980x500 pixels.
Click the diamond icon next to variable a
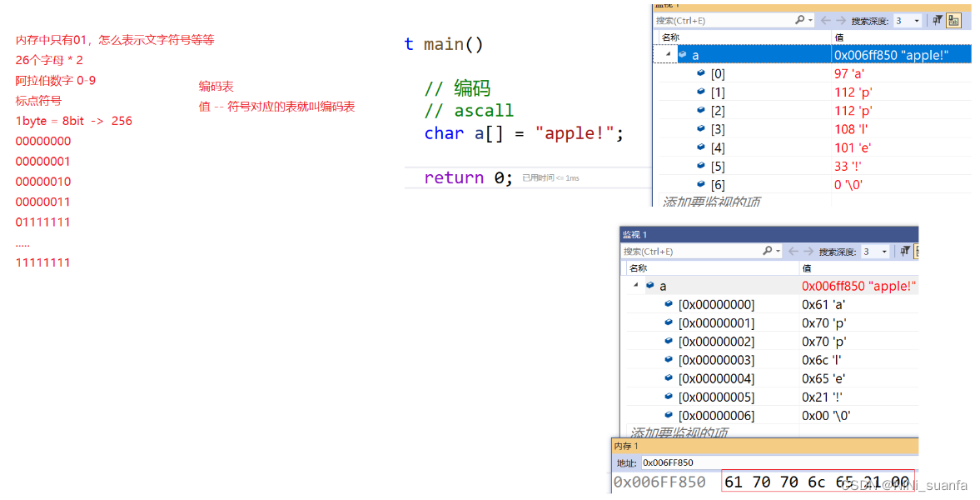[x=683, y=53]
